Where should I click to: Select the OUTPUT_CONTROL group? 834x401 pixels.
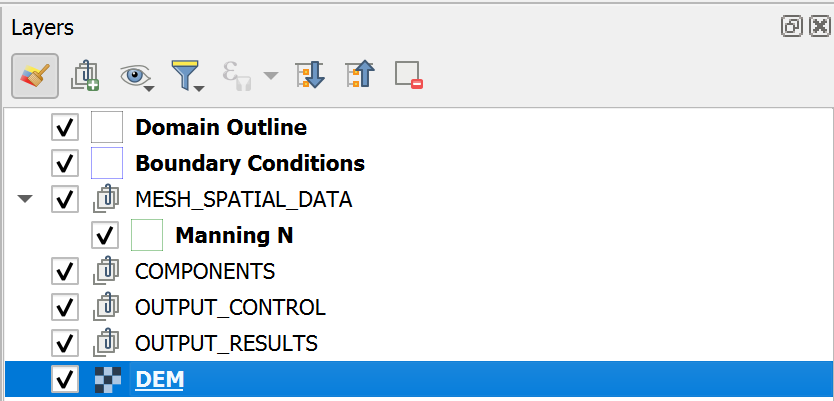[230, 307]
